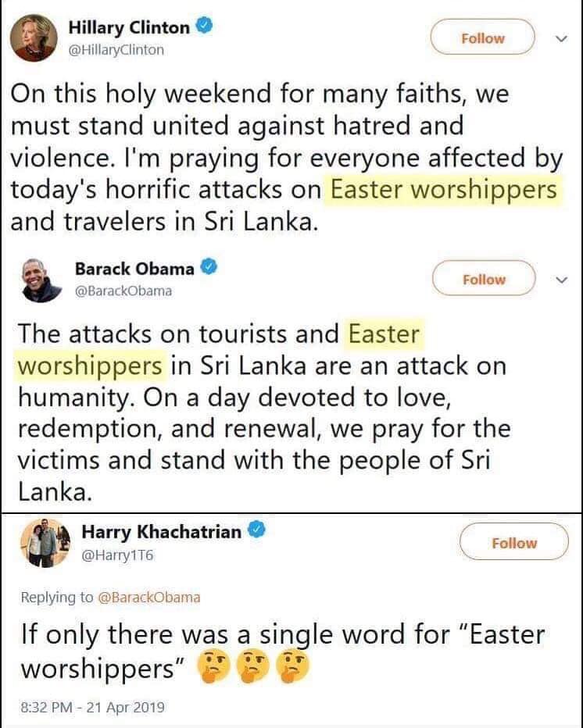The image size is (583, 728).
Task: Click @BarackObama in the Replying to line
Action: click(x=148, y=597)
